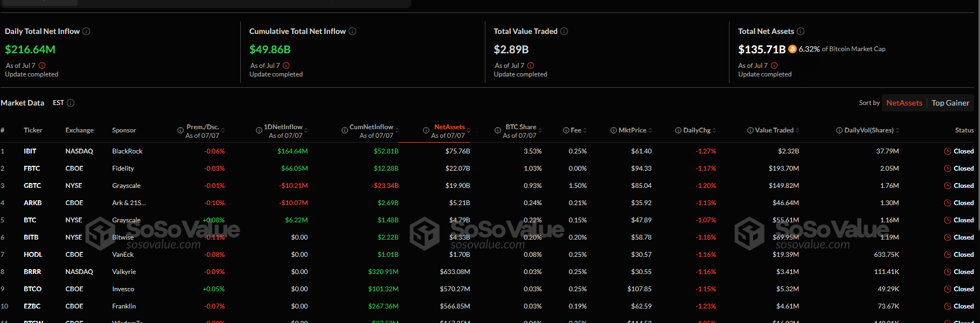Viewport: 980px width, 323px height.
Task: Click FBTC's $22.07B net assets value
Action: click(458, 168)
